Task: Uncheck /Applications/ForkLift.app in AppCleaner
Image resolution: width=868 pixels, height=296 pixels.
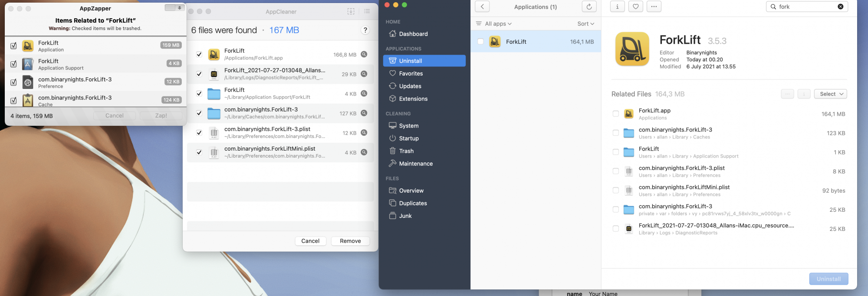Action: click(x=199, y=54)
